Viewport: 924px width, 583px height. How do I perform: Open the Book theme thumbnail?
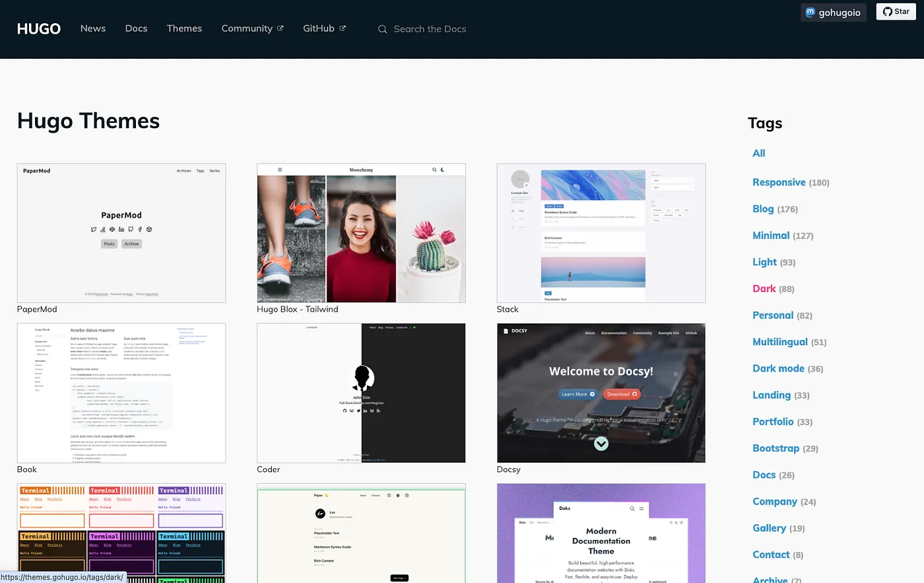[121, 393]
